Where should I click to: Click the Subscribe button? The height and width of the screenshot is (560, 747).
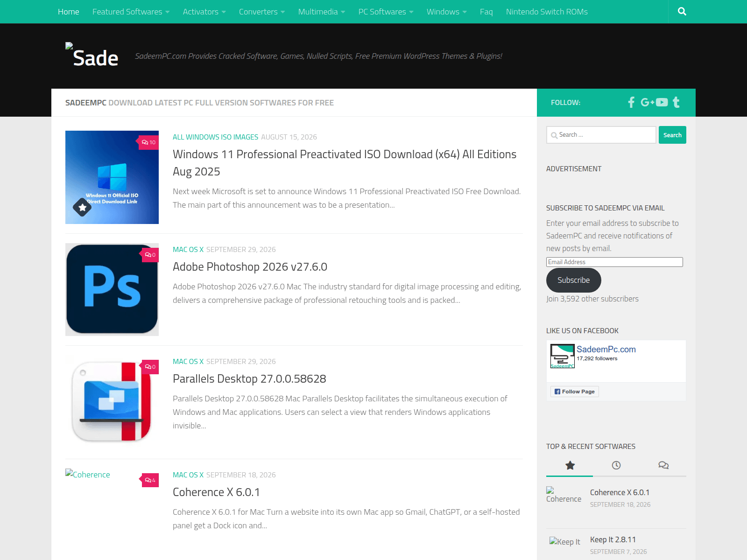573,280
